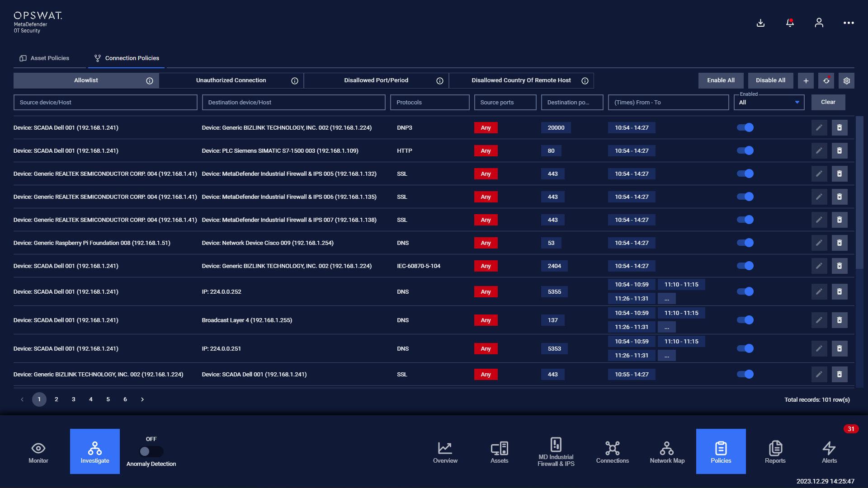Open the Policies section
868x488 pixels.
[721, 451]
